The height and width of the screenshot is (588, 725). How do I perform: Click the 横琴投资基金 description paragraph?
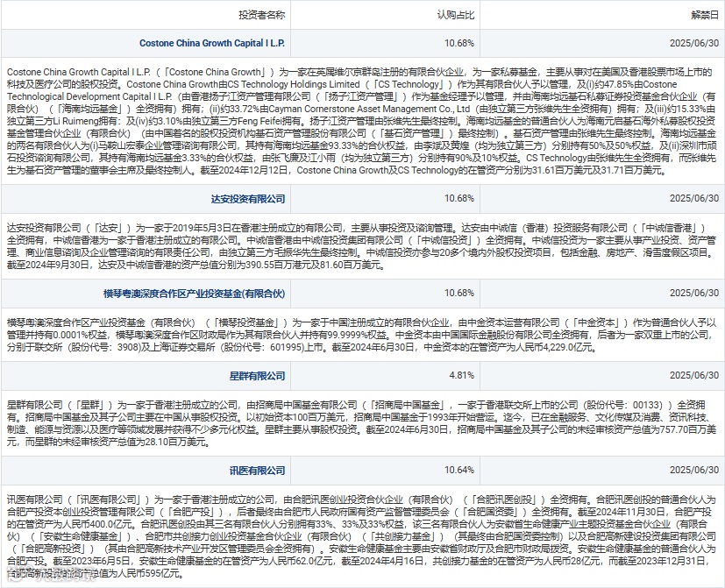click(x=361, y=335)
